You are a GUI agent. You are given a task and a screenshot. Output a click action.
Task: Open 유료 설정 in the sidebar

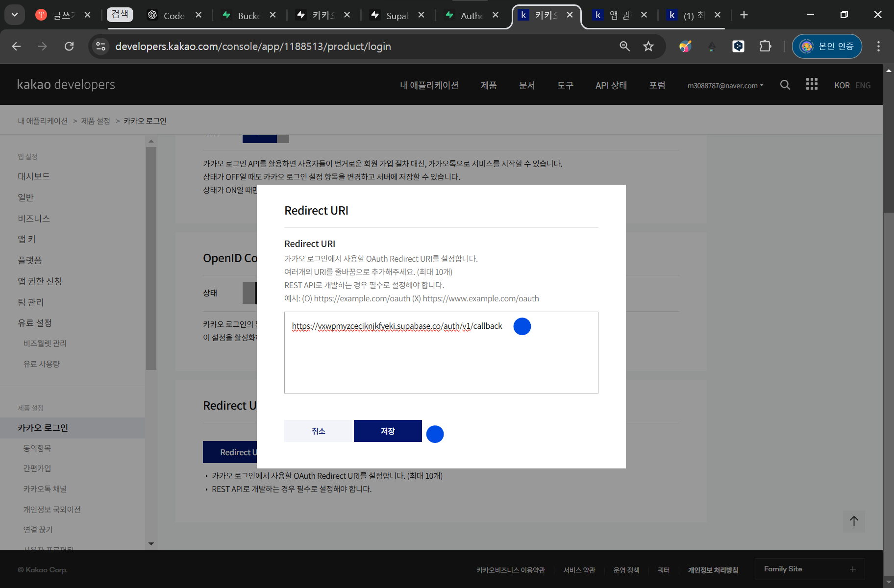(35, 323)
